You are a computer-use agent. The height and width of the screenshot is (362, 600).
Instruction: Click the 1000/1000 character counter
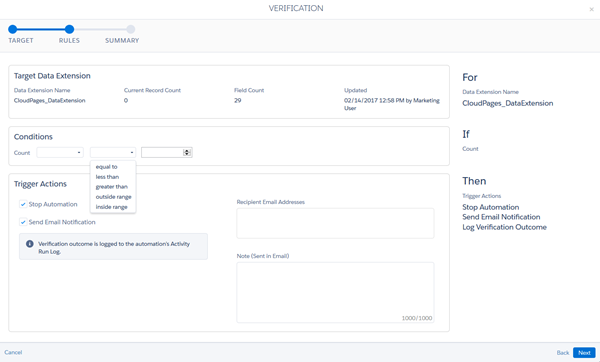click(417, 318)
